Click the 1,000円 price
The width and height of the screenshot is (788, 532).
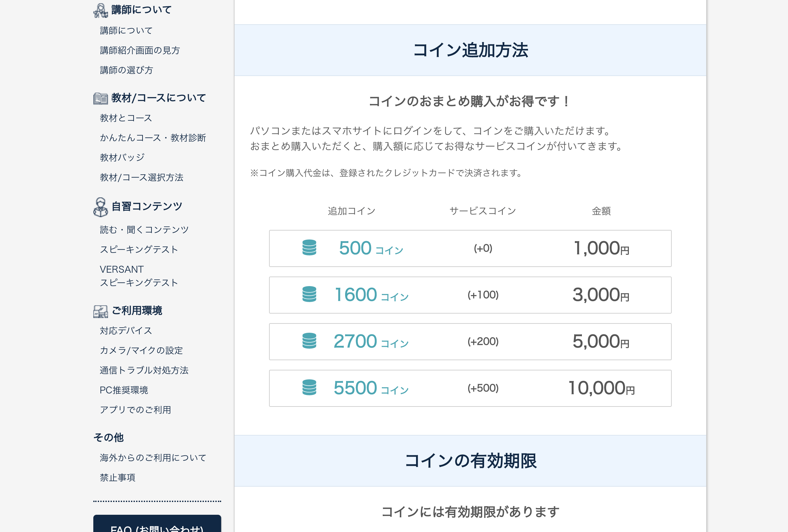click(x=601, y=248)
